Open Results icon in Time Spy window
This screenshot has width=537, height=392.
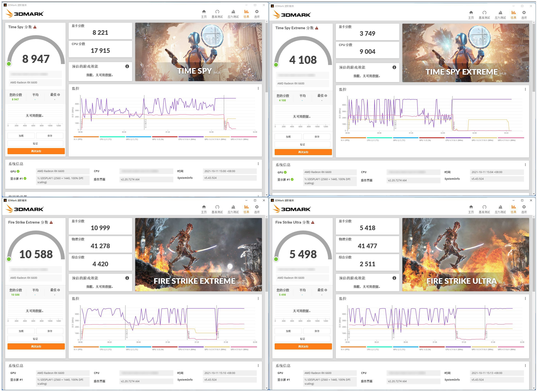click(x=246, y=14)
